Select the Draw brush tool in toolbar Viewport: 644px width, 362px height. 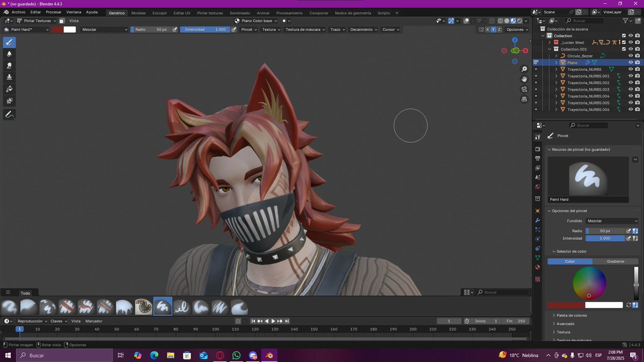[x=9, y=42]
